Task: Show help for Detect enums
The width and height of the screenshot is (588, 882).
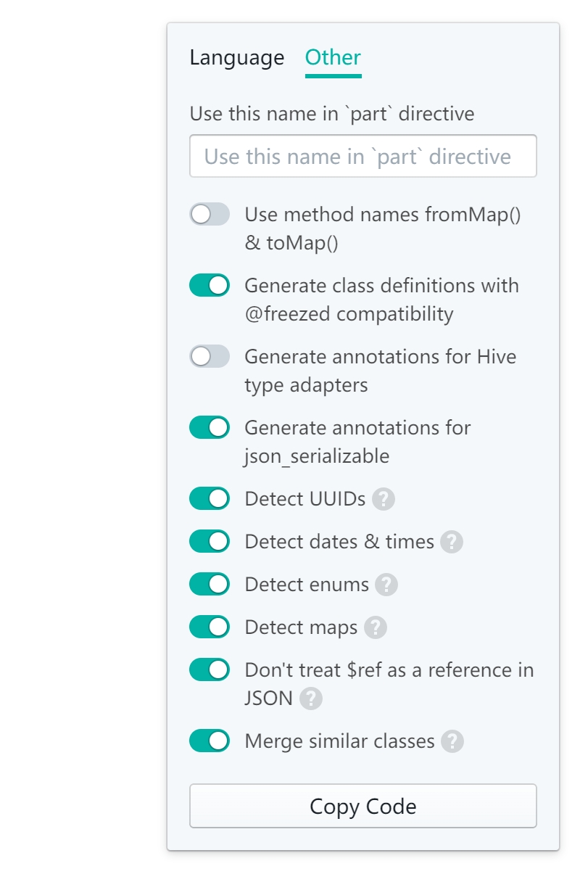Action: 386,585
